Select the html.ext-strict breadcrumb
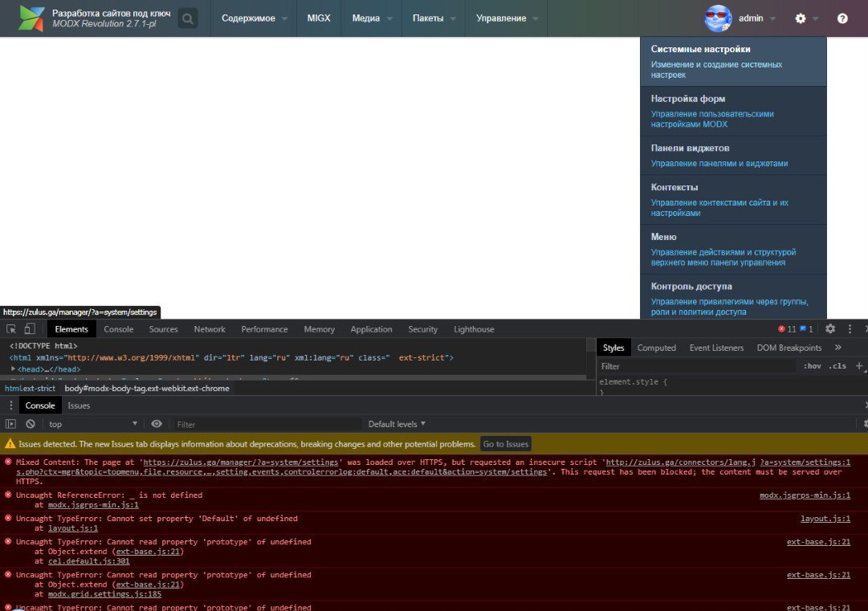Screen dimensions: 868x611 coord(30,388)
